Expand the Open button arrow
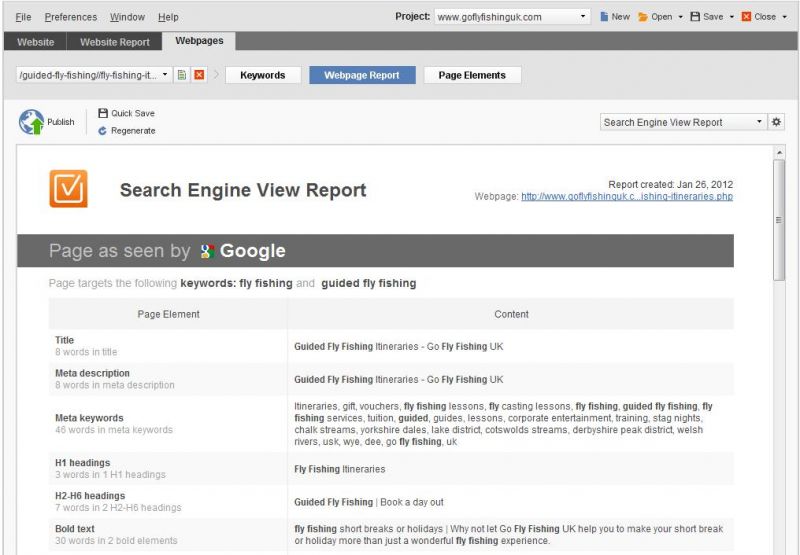 pos(681,17)
